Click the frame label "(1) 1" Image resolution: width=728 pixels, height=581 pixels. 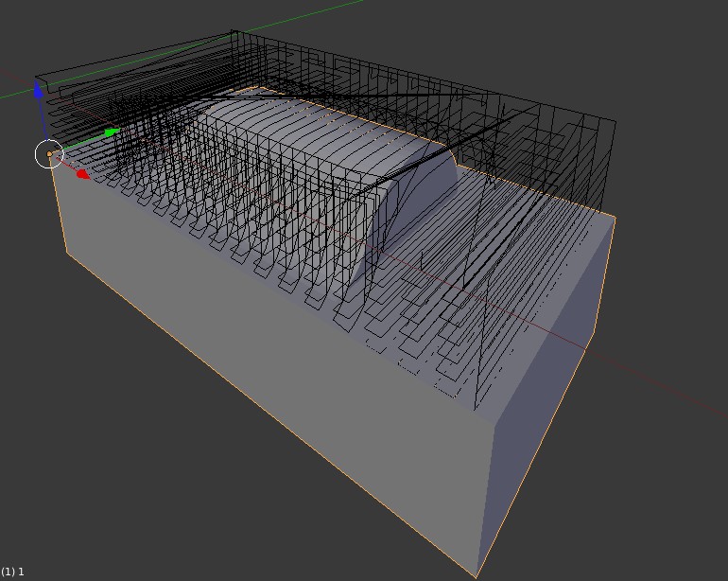pyautogui.click(x=12, y=572)
